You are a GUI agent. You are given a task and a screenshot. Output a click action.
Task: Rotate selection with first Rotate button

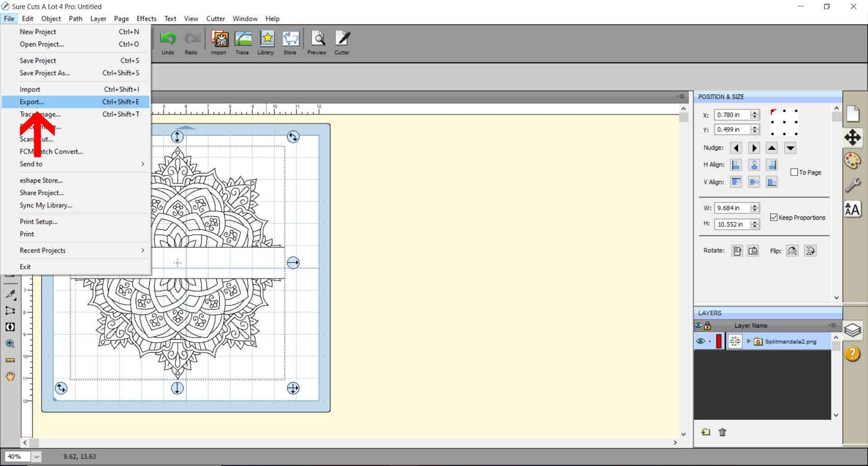pos(737,251)
